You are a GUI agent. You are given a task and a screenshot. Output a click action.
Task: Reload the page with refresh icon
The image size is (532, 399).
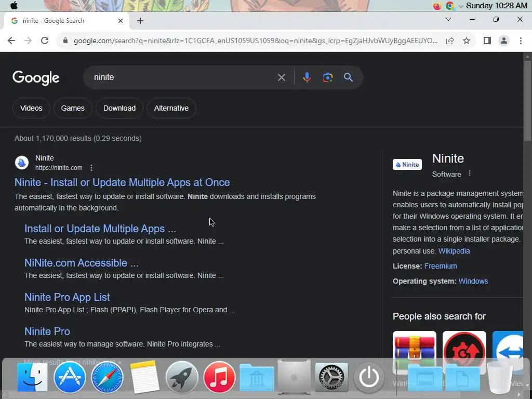45,41
